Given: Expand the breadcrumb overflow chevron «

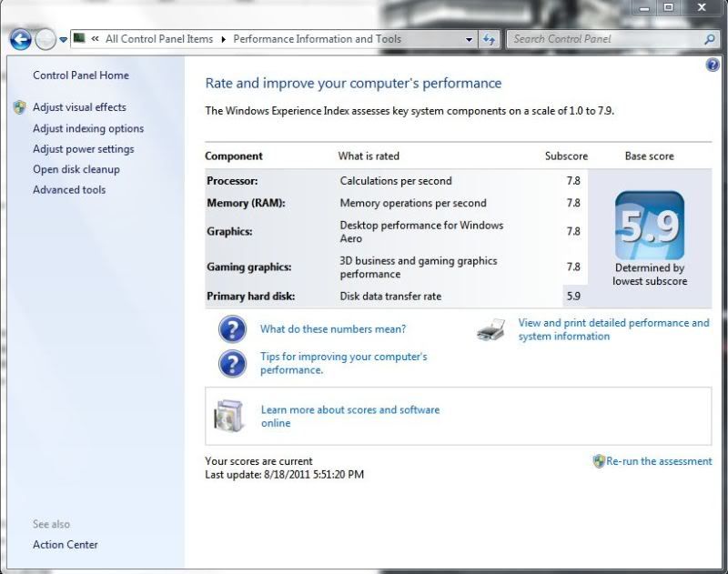Looking at the screenshot, I should click(x=95, y=39).
